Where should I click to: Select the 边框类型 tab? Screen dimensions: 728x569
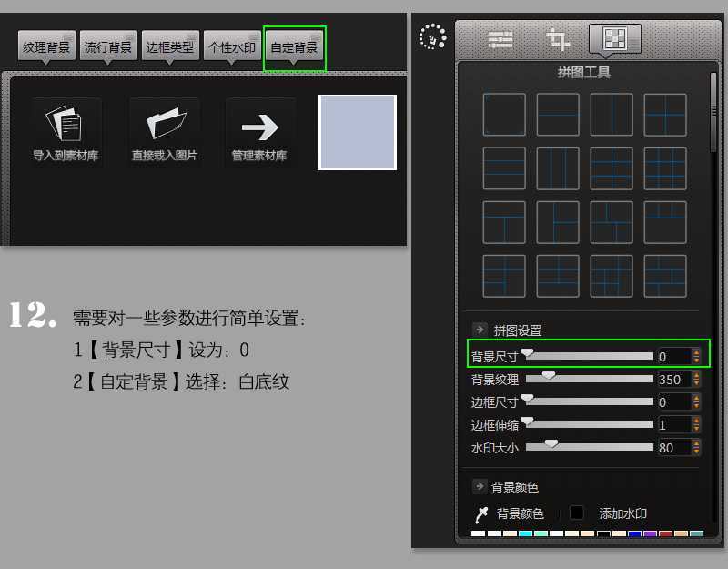170,46
